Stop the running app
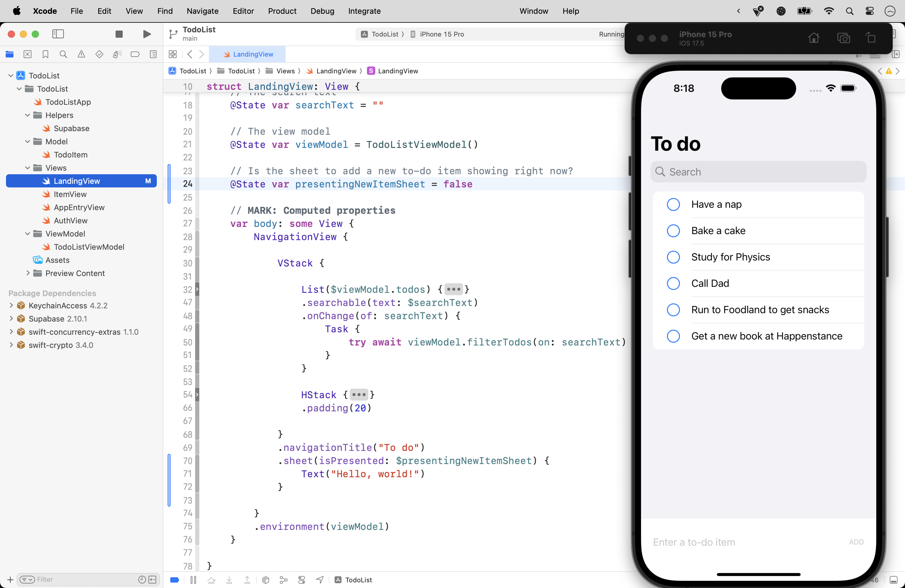This screenshot has height=588, width=905. tap(119, 34)
